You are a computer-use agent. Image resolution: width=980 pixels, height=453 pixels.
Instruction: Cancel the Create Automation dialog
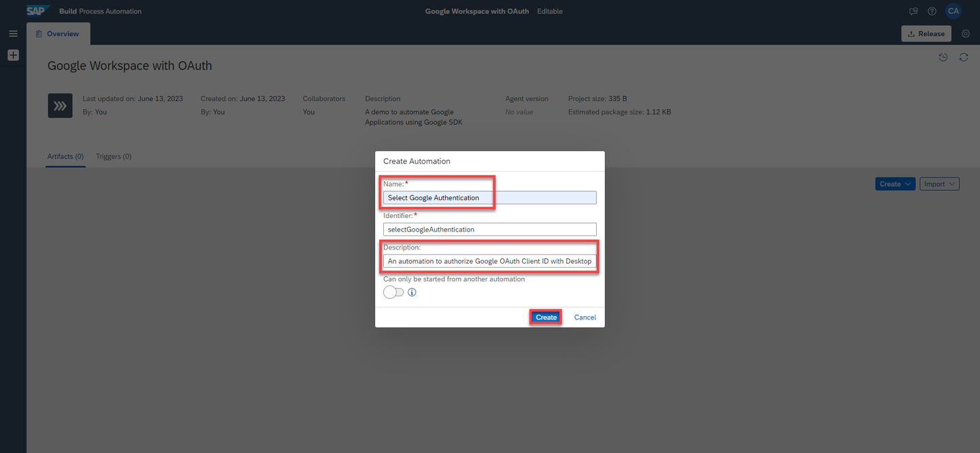pos(585,317)
